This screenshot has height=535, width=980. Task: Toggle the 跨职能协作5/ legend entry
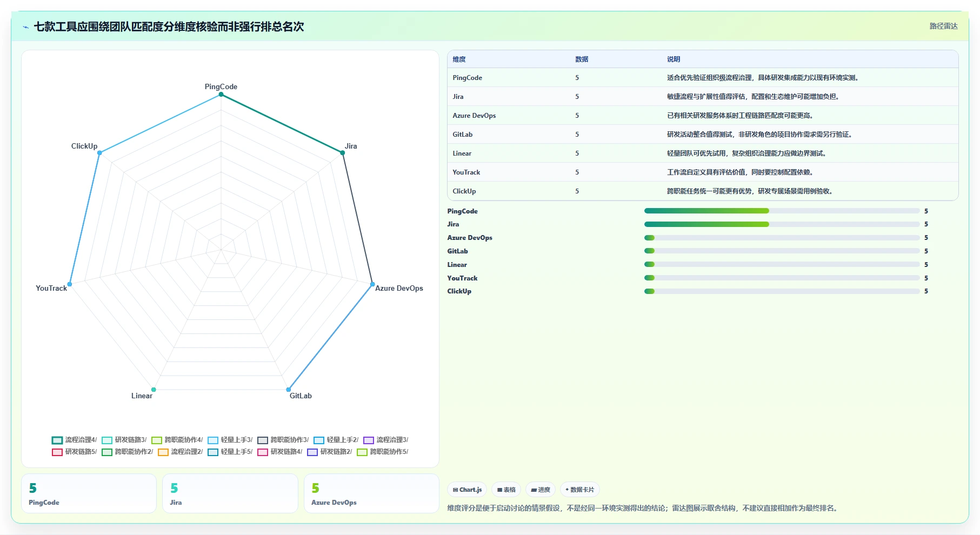click(383, 452)
